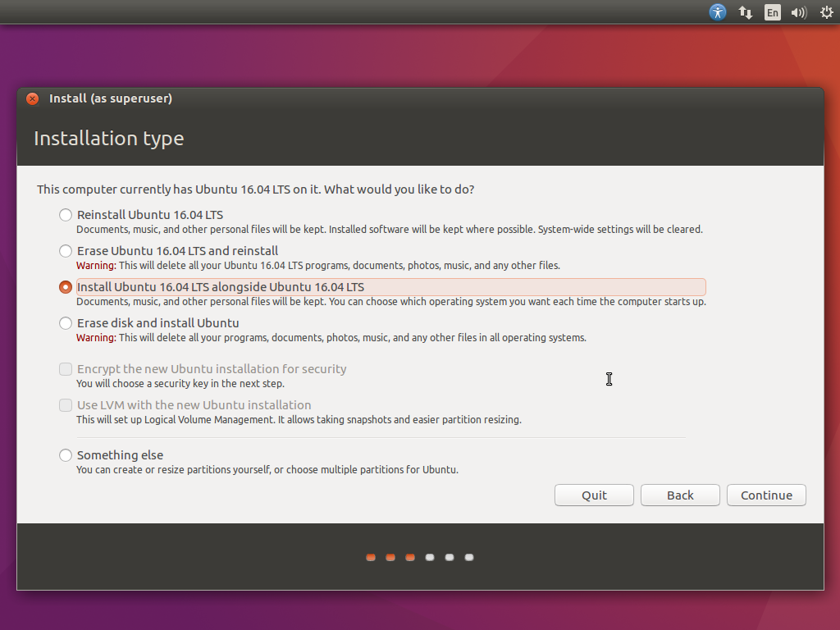Open the accessibility menu icon
The height and width of the screenshot is (630, 840).
[x=718, y=12]
